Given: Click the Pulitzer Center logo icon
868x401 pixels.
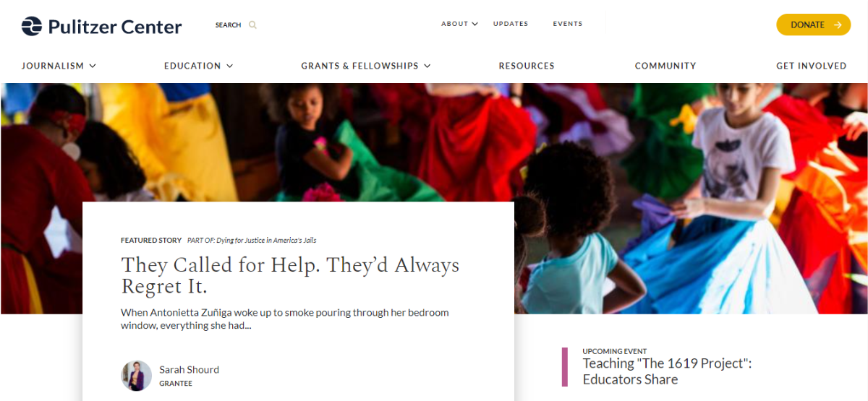Looking at the screenshot, I should point(32,26).
